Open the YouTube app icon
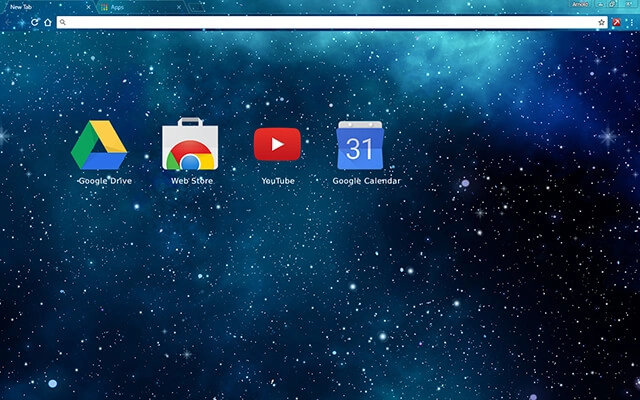640x400 pixels. [x=277, y=144]
